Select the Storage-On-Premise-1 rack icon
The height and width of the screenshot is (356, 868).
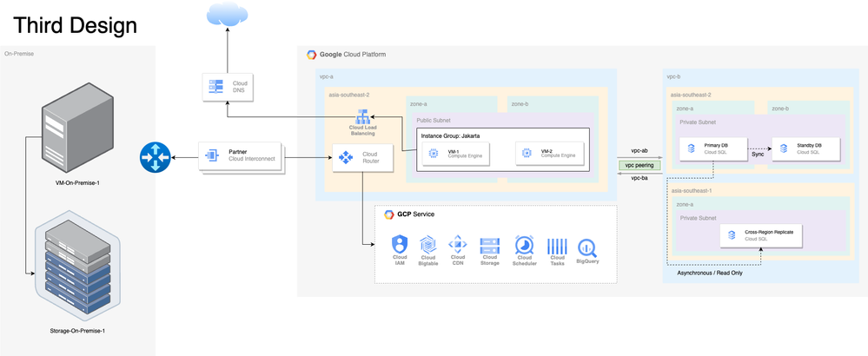coord(77,267)
